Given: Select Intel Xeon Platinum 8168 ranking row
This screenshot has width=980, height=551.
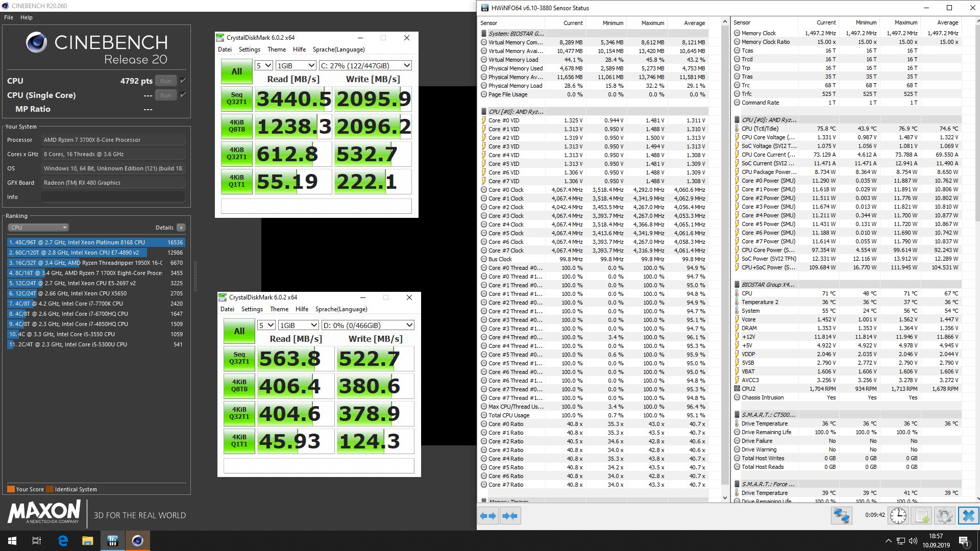Looking at the screenshot, I should click(x=96, y=242).
